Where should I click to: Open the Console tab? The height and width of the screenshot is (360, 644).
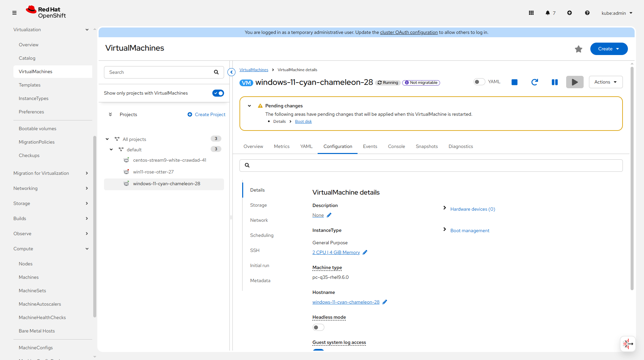coord(396,147)
